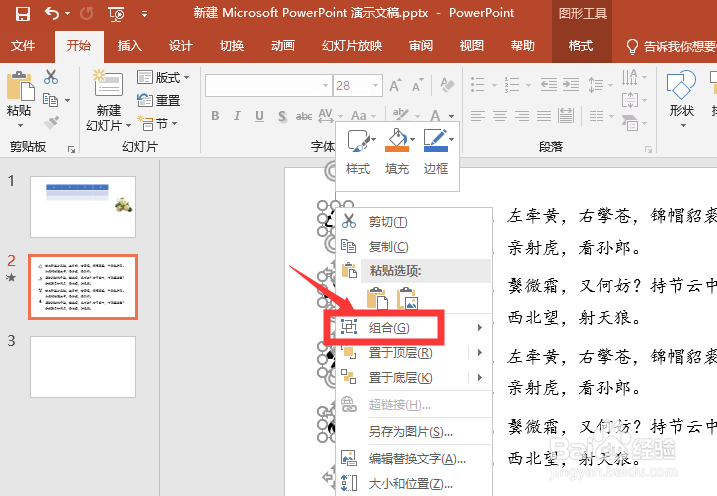
Task: Toggle strikethrough abc formatting
Action: coord(304,117)
